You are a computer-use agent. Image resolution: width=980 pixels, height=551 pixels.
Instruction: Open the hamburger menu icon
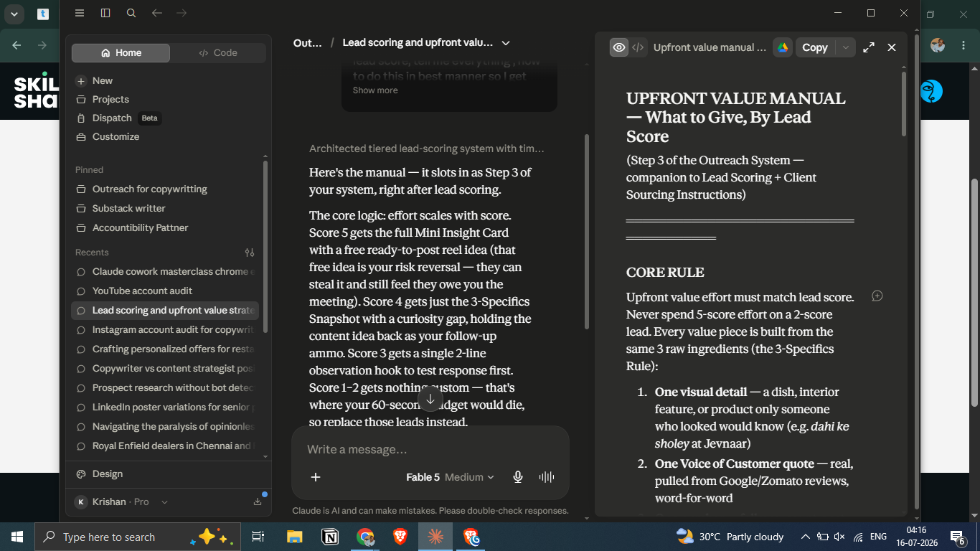point(80,13)
